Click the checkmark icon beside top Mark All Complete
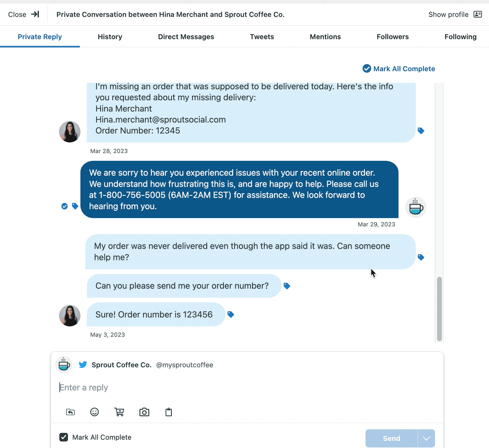489x448 pixels. tap(367, 69)
